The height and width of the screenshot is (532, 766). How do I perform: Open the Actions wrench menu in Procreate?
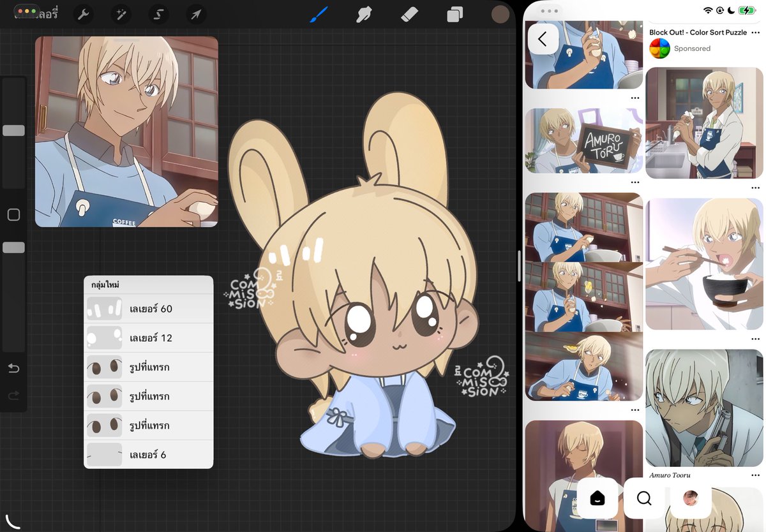(84, 14)
